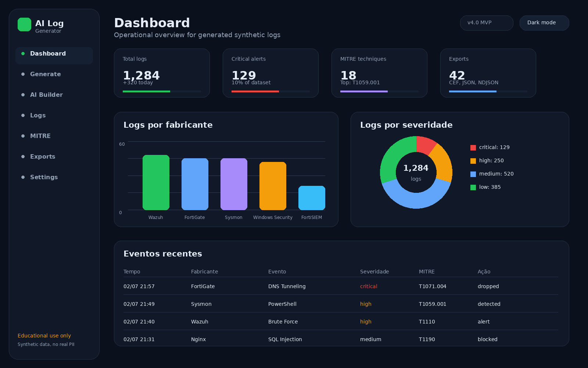
Task: Select the cyan FortiSIEM bar
Action: 312,198
